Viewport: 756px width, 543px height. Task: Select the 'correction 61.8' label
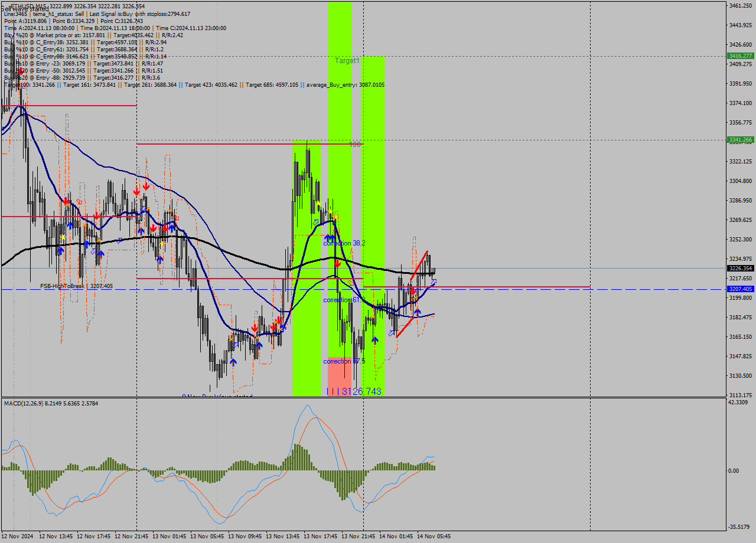(343, 300)
